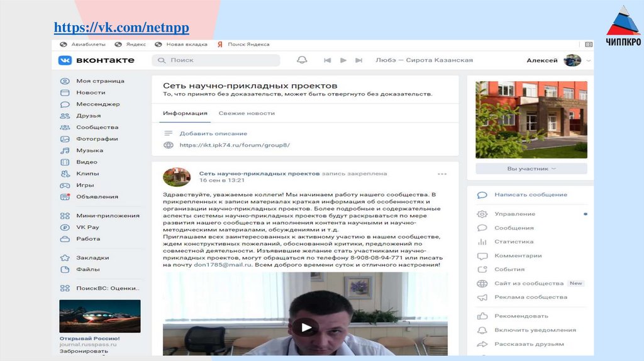
Task: Open События in community menu
Action: [509, 269]
